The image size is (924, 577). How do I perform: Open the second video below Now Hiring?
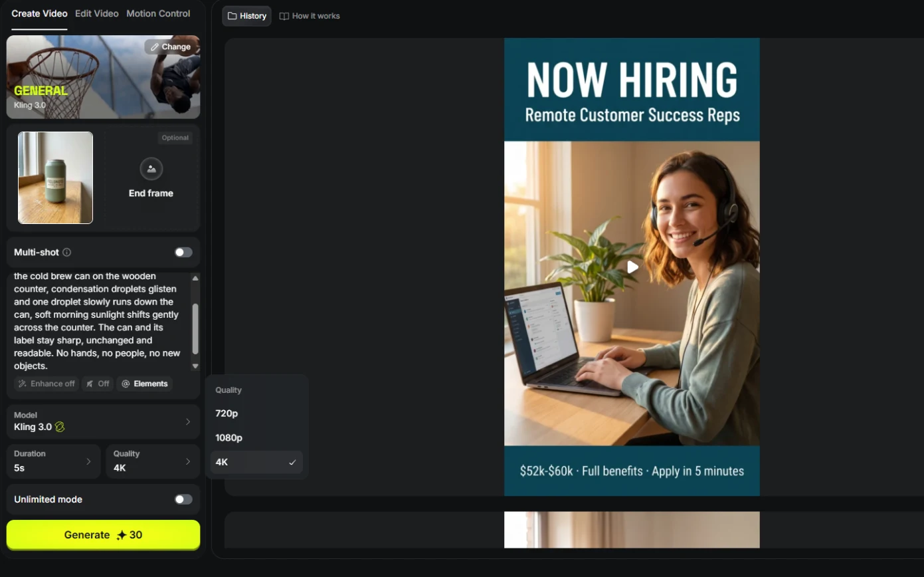[632, 530]
